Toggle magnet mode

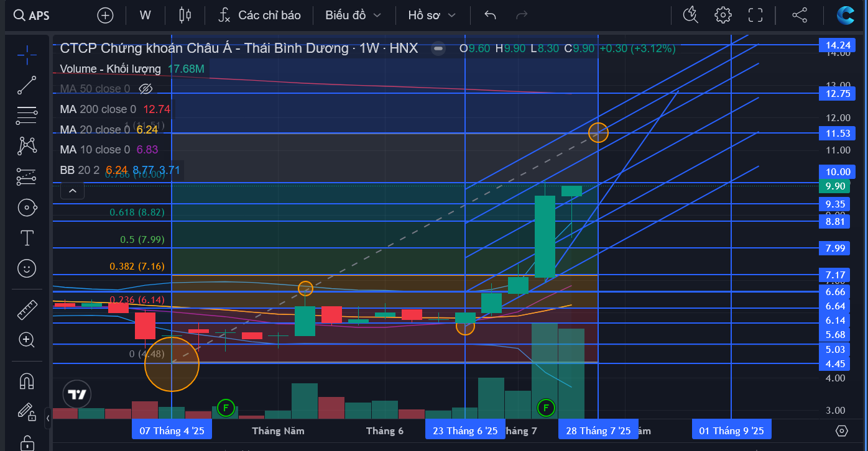click(x=27, y=381)
